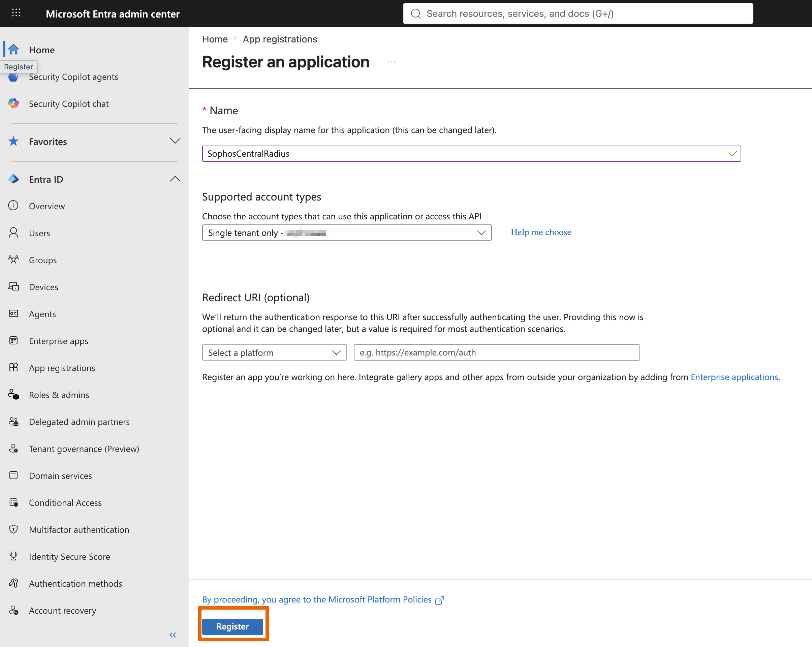Image resolution: width=812 pixels, height=647 pixels.
Task: Open Conditional Access in sidebar
Action: pyautogui.click(x=65, y=503)
